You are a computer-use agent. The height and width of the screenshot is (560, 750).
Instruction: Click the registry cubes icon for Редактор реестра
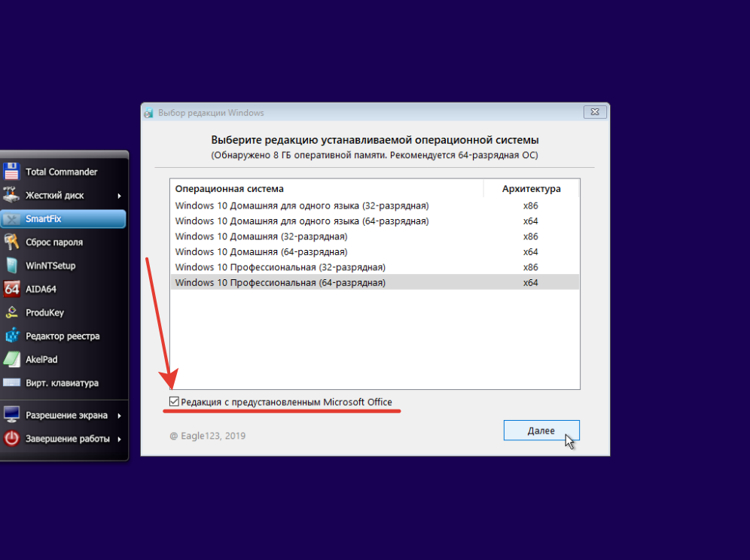click(x=11, y=336)
